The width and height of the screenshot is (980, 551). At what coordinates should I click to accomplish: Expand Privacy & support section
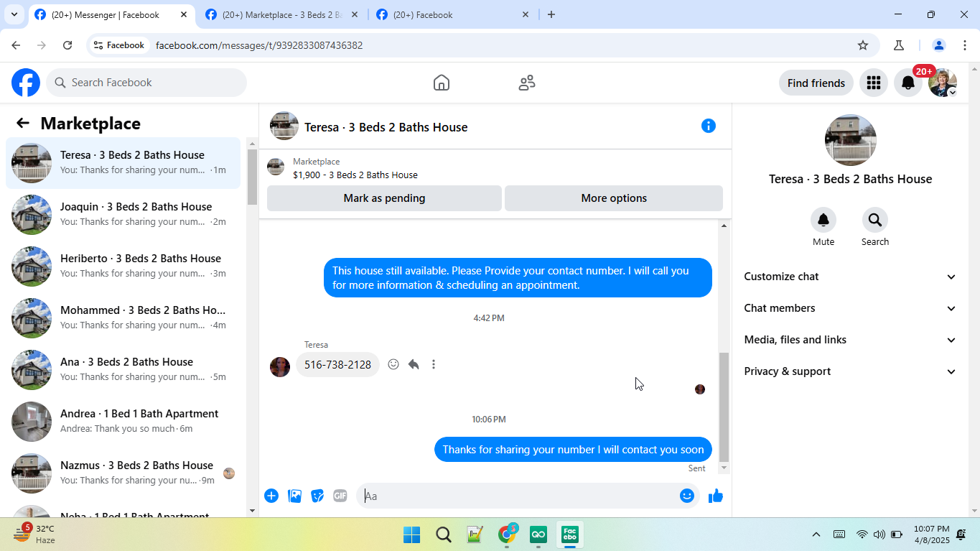click(851, 371)
